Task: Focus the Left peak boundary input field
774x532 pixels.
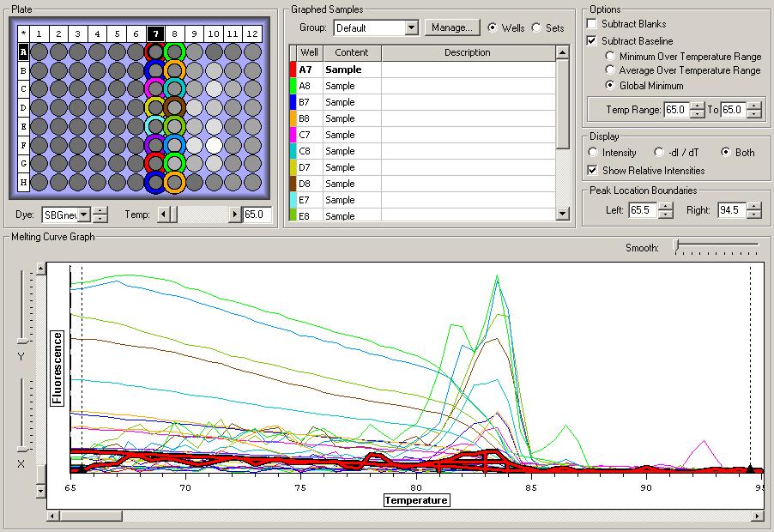Action: click(x=644, y=210)
